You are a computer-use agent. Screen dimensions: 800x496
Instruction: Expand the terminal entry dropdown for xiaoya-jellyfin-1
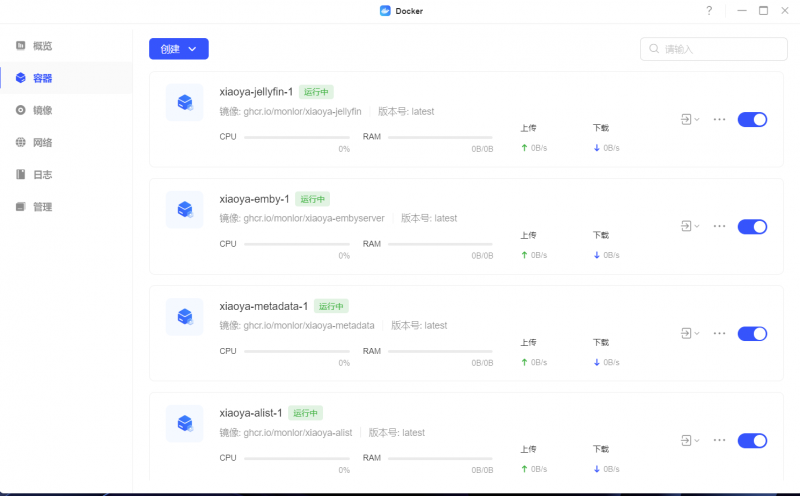[x=690, y=119]
